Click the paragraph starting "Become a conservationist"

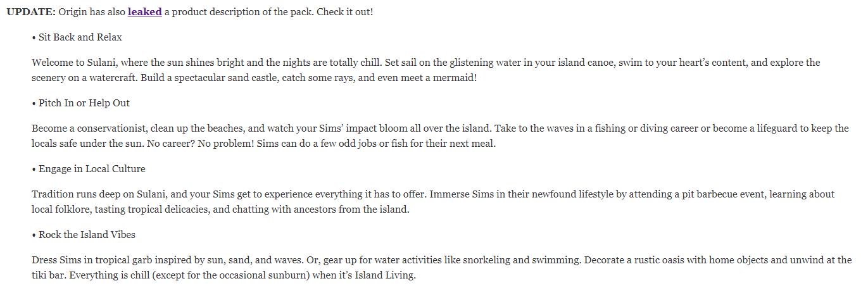440,136
